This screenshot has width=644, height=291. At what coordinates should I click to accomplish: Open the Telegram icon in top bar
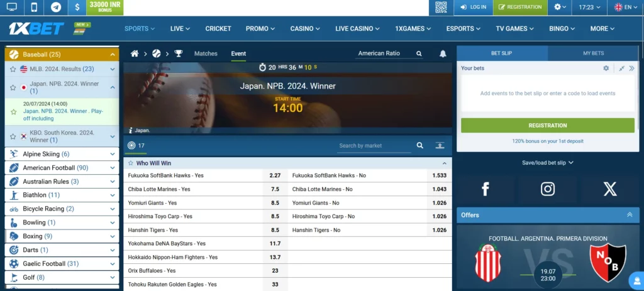[x=56, y=7]
